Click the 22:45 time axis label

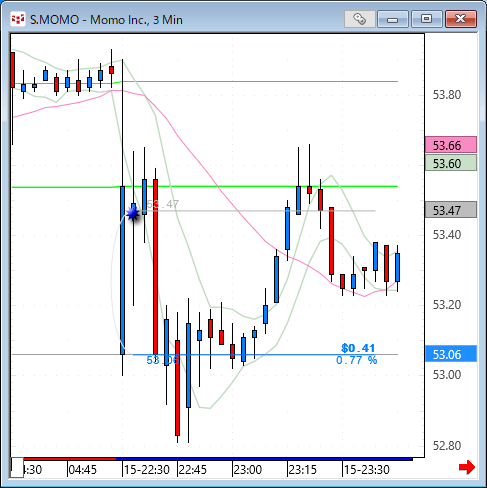pyautogui.click(x=193, y=470)
